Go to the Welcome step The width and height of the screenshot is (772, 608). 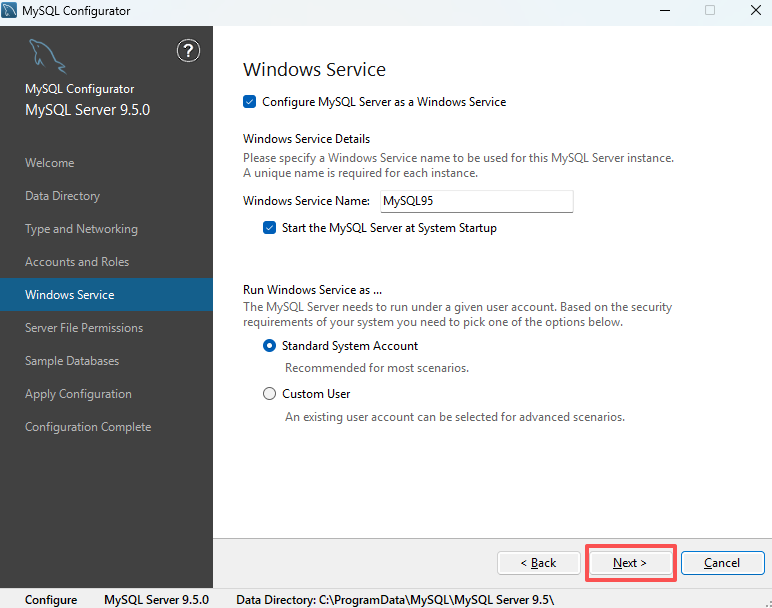pyautogui.click(x=50, y=163)
